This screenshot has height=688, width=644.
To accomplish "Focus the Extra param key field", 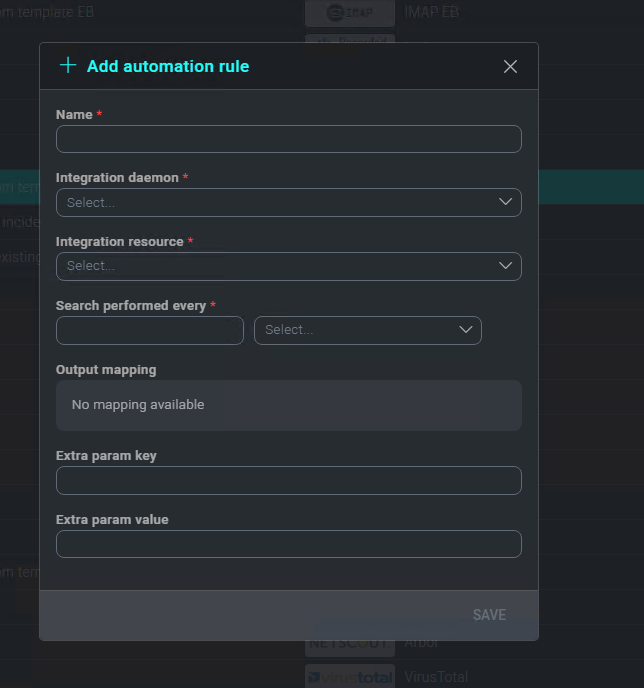I will pyautogui.click(x=288, y=480).
